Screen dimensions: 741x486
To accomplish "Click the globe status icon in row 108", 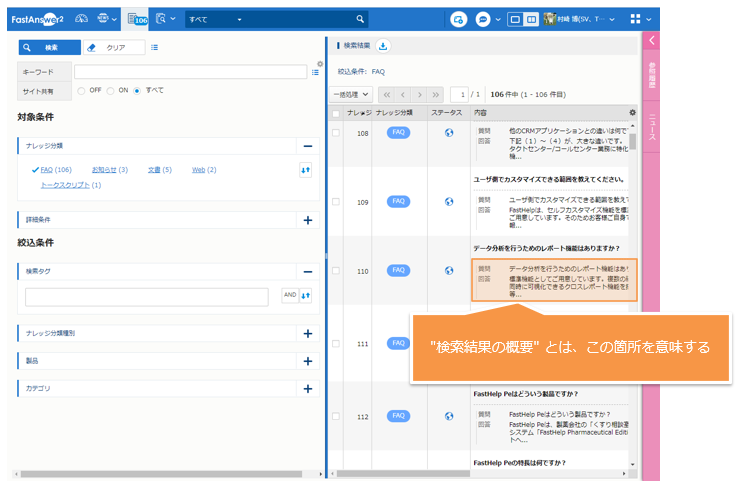I will pos(449,133).
